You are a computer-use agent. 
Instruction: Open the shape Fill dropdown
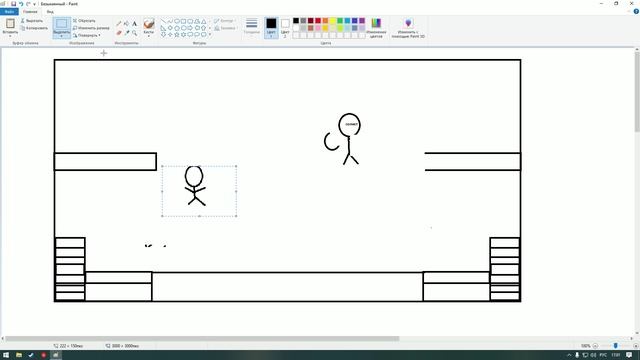[225, 28]
